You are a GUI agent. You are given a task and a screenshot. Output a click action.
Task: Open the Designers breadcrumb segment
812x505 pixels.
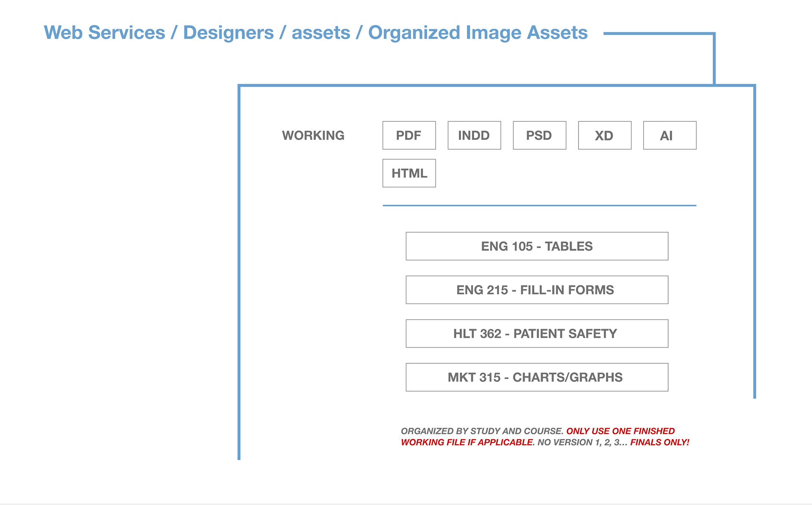tap(228, 33)
